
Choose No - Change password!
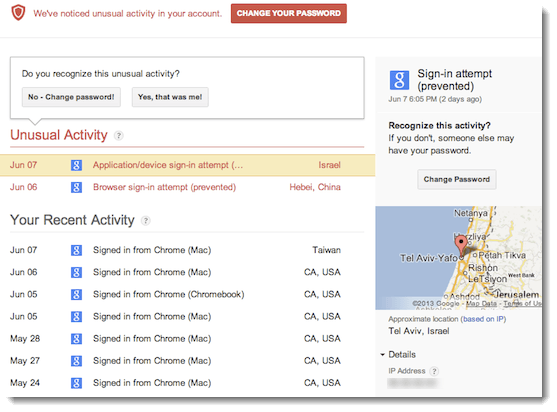71,97
